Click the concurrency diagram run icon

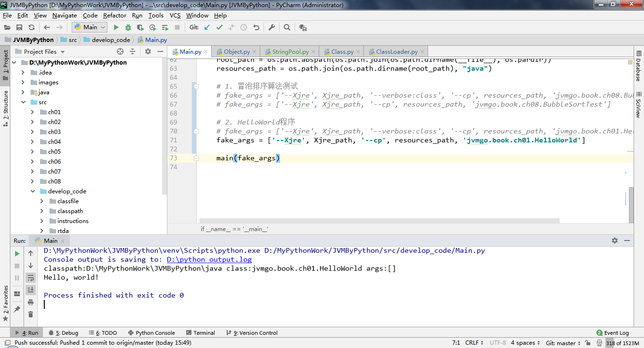(x=165, y=27)
